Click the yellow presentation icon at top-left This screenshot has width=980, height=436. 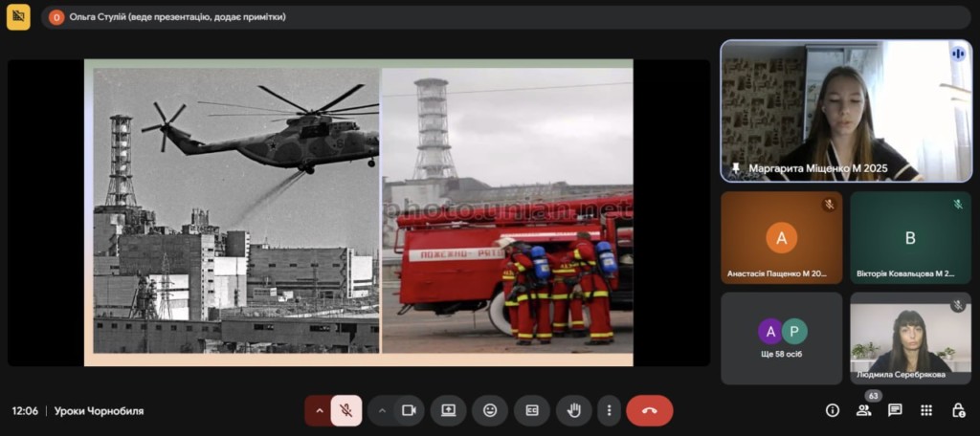[18, 17]
